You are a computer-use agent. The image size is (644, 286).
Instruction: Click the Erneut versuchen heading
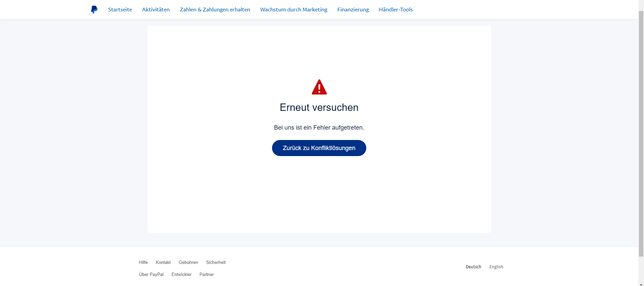tap(319, 108)
